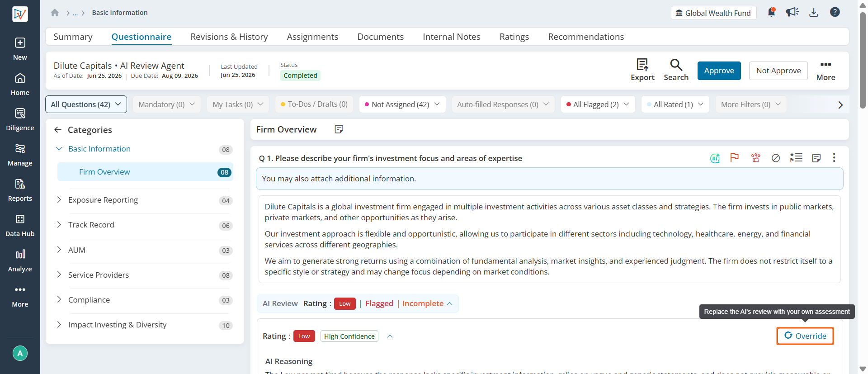
Task: Open the Revisions & History tab
Action: click(x=229, y=37)
